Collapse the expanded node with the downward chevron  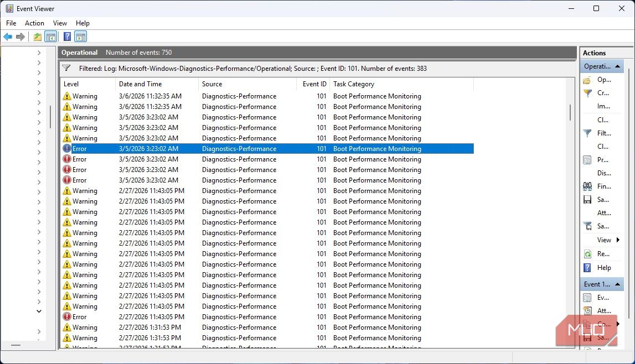(x=39, y=311)
